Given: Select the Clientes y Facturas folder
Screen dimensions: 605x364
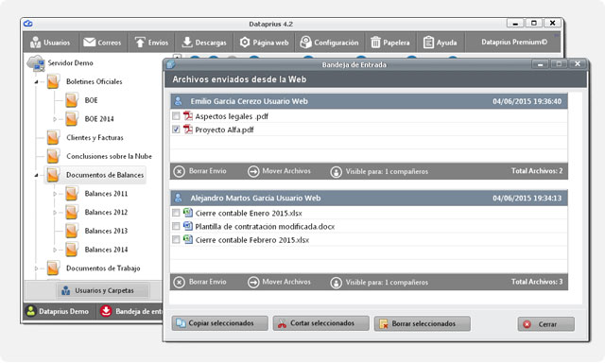Looking at the screenshot, I should [x=95, y=137].
